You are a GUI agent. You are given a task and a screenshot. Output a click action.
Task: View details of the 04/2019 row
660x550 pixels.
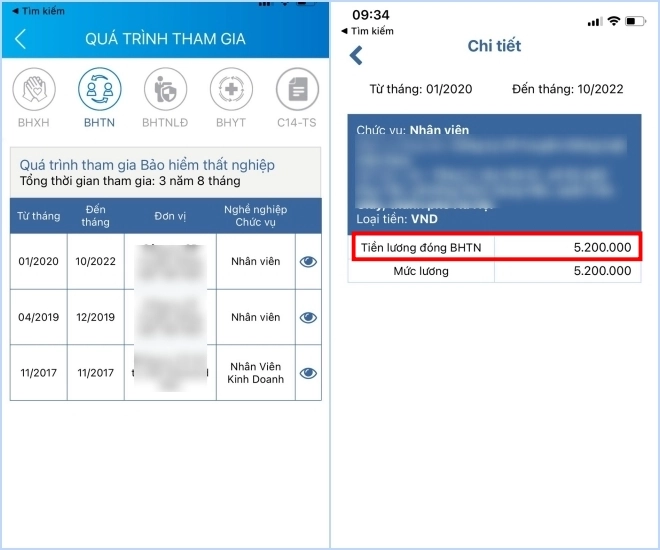[308, 317]
